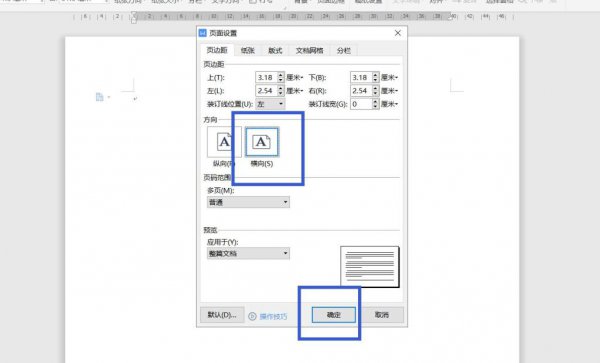Decrease 下(B) bottom margin with down arrow
Screen dimensions: 600x363
[x=376, y=80]
